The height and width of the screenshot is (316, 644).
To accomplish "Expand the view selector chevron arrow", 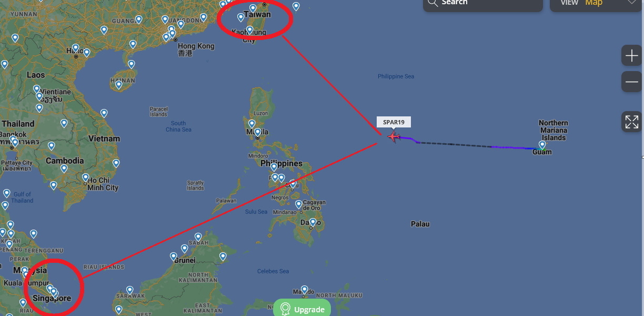I will click(631, 3).
